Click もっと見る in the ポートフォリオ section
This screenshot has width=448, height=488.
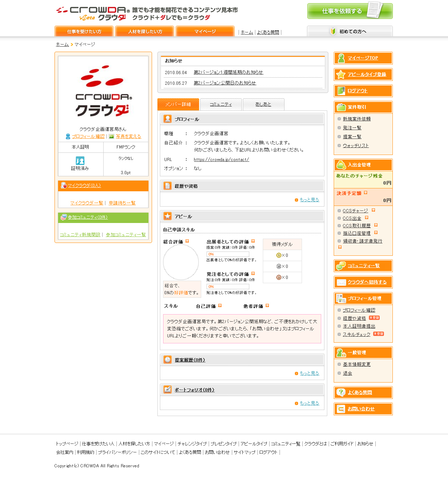point(309,403)
